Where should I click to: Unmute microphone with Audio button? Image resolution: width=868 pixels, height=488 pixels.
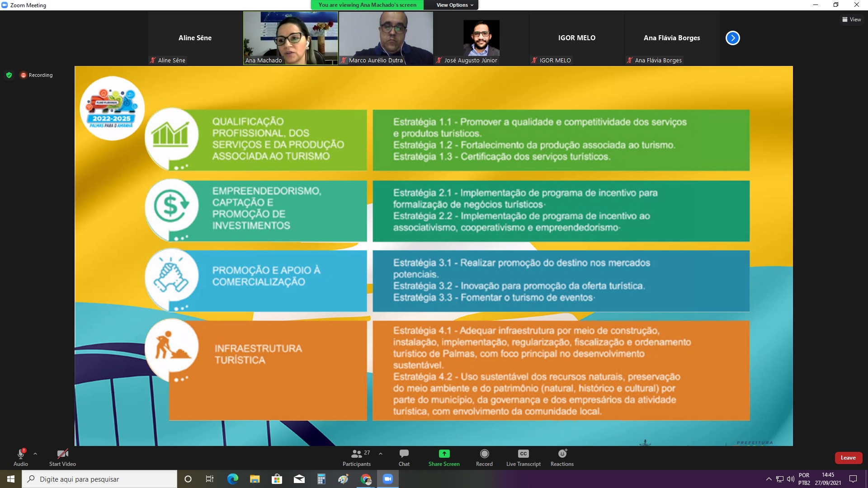(x=21, y=456)
